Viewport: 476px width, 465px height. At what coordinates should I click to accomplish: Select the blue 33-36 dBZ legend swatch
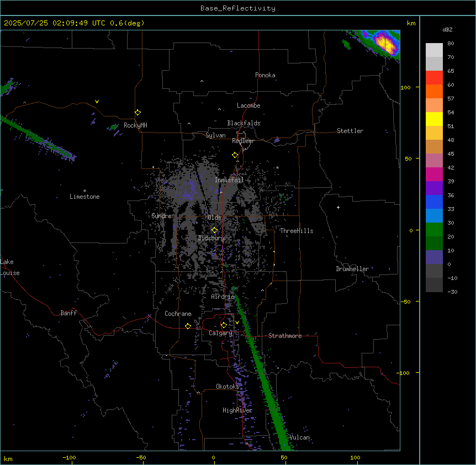[434, 202]
